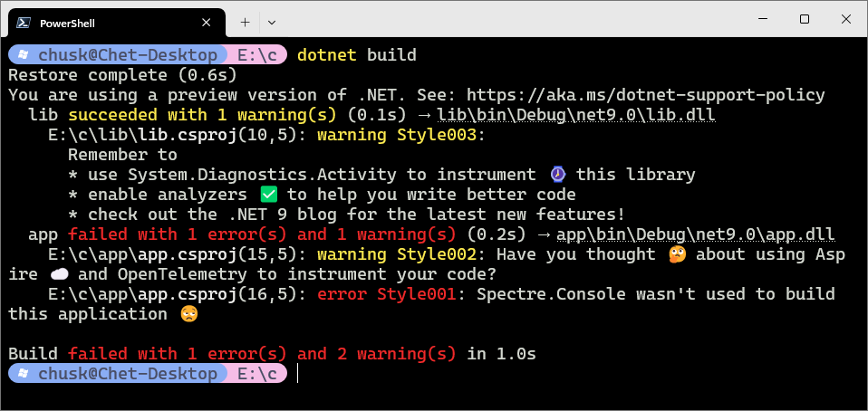Click 'Spectre.Console' in the error message
Viewport: 868px width, 411px height.
click(x=551, y=294)
